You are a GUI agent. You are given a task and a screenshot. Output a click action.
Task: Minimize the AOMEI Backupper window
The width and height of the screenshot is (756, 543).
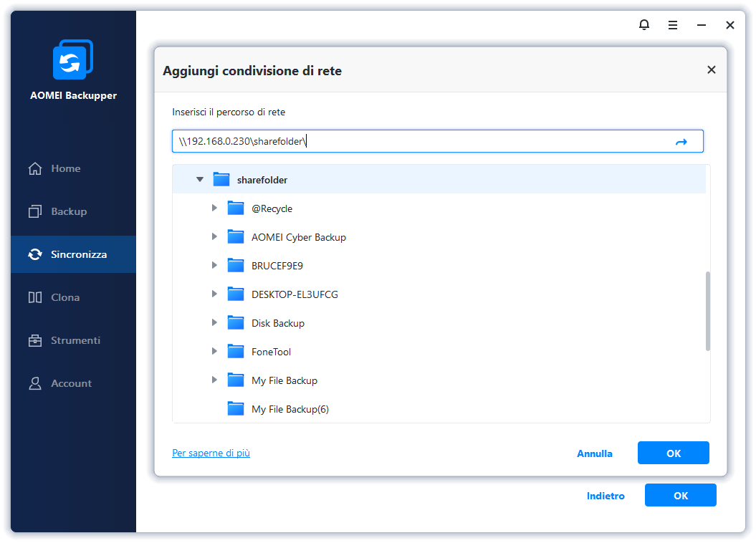[x=702, y=25]
